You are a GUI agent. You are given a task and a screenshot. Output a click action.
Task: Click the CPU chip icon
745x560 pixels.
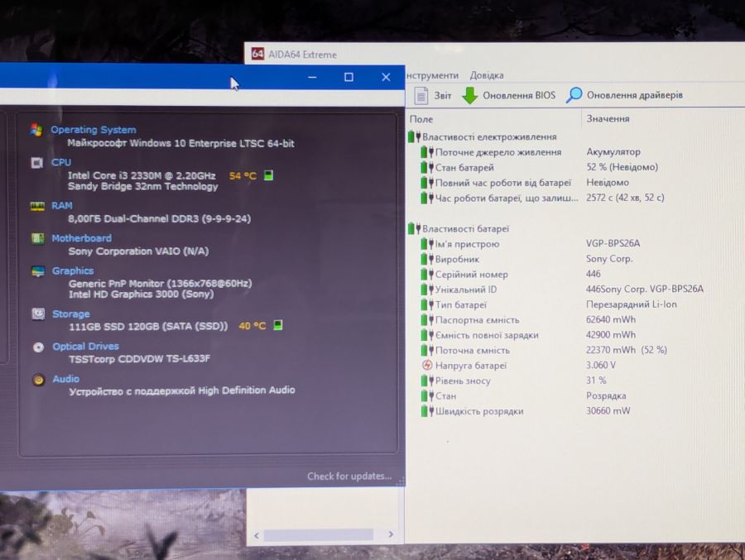point(36,163)
